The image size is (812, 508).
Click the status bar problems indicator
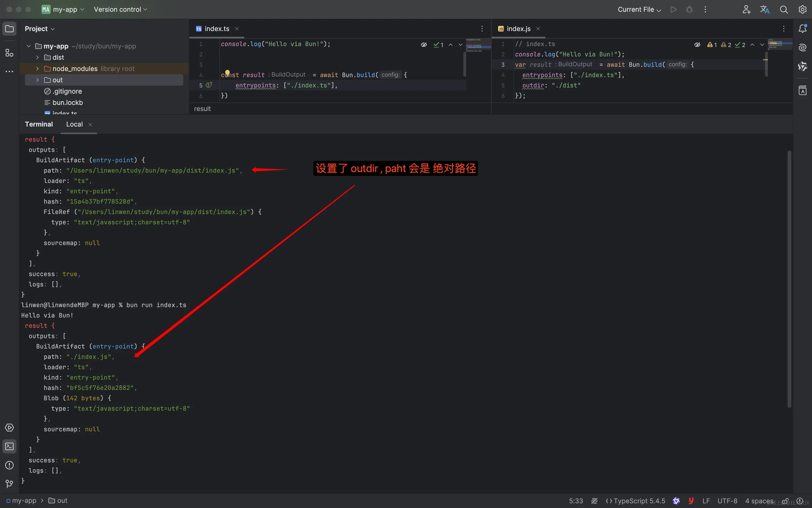[800, 500]
